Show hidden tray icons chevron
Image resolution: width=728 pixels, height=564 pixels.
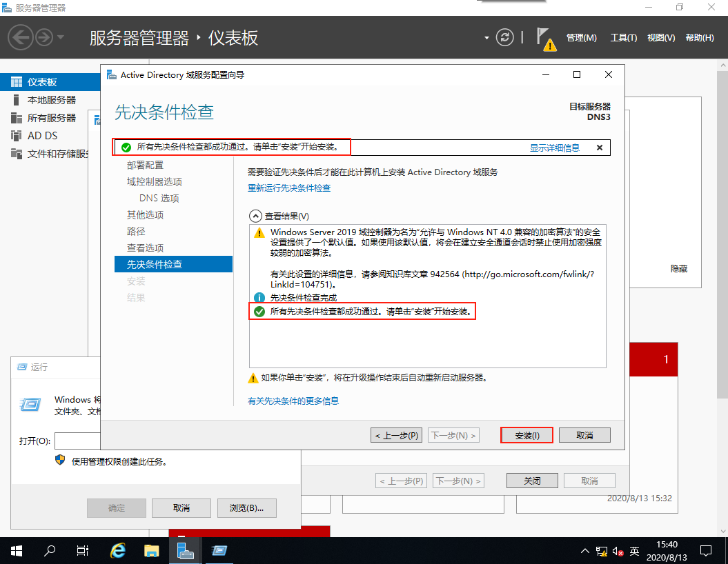[x=585, y=550]
